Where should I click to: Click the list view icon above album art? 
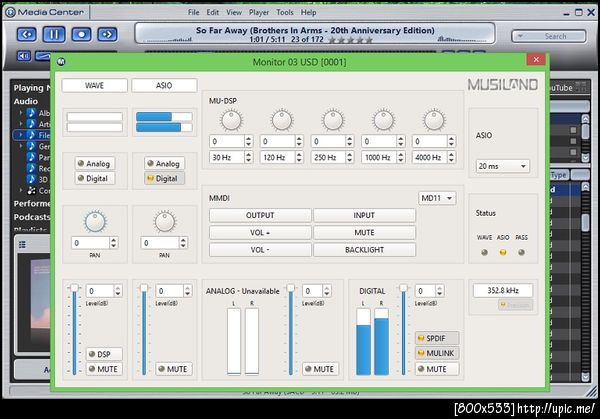point(22,245)
